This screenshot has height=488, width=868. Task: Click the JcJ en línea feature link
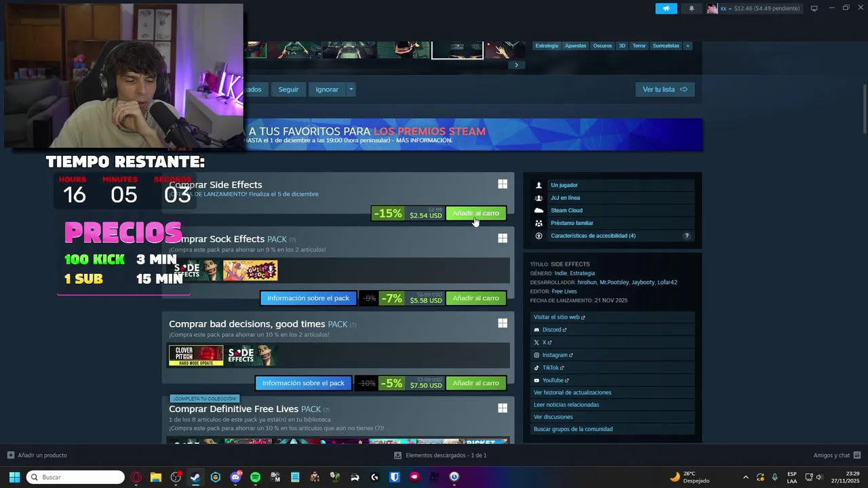click(x=566, y=198)
